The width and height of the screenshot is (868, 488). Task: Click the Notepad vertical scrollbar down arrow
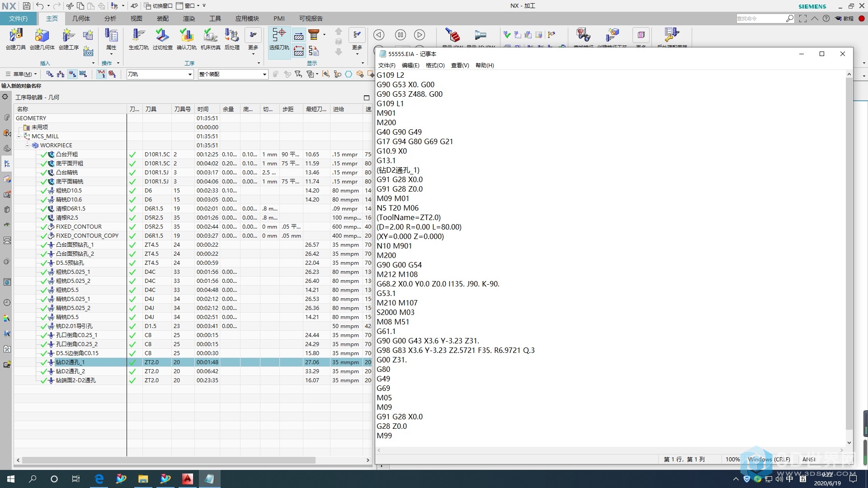pyautogui.click(x=849, y=443)
